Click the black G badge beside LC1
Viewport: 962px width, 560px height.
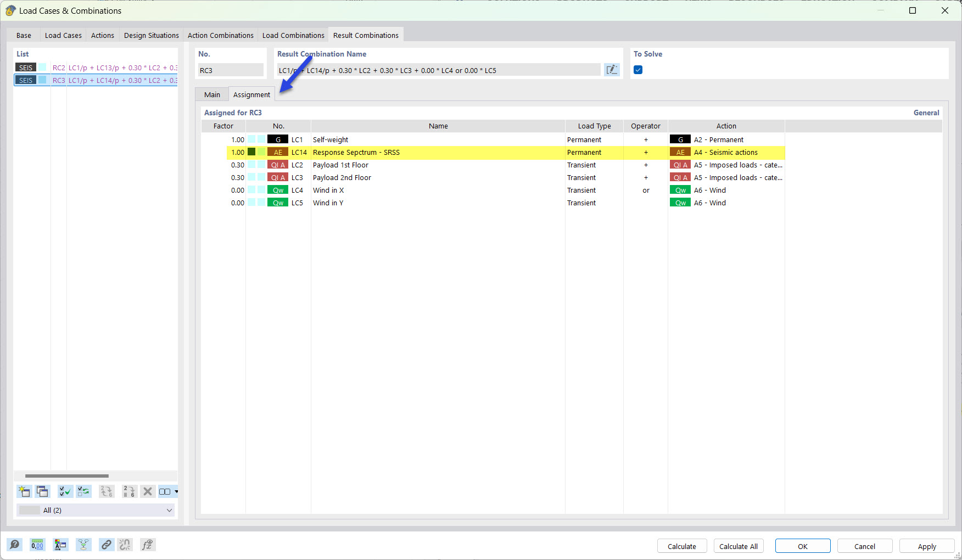click(x=278, y=139)
